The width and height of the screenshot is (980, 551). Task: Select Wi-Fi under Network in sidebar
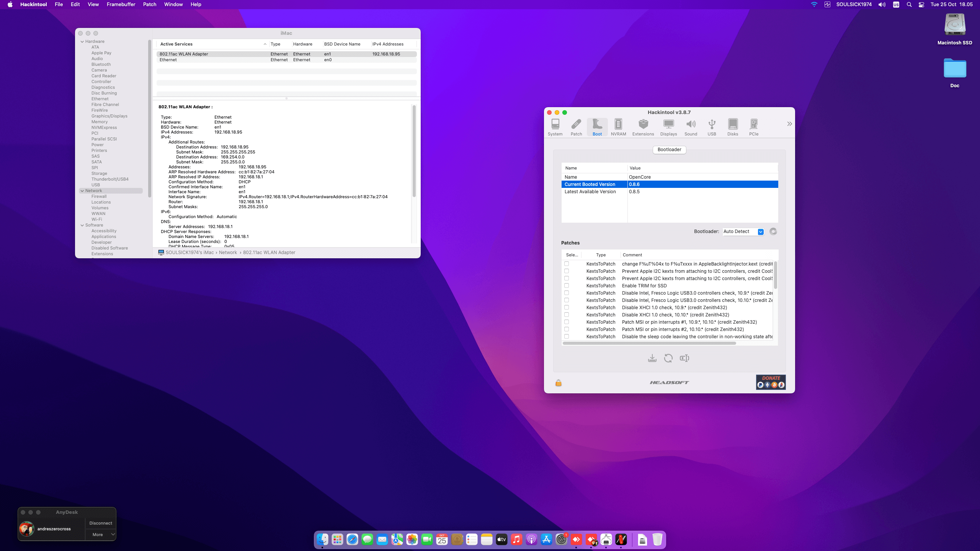point(97,220)
